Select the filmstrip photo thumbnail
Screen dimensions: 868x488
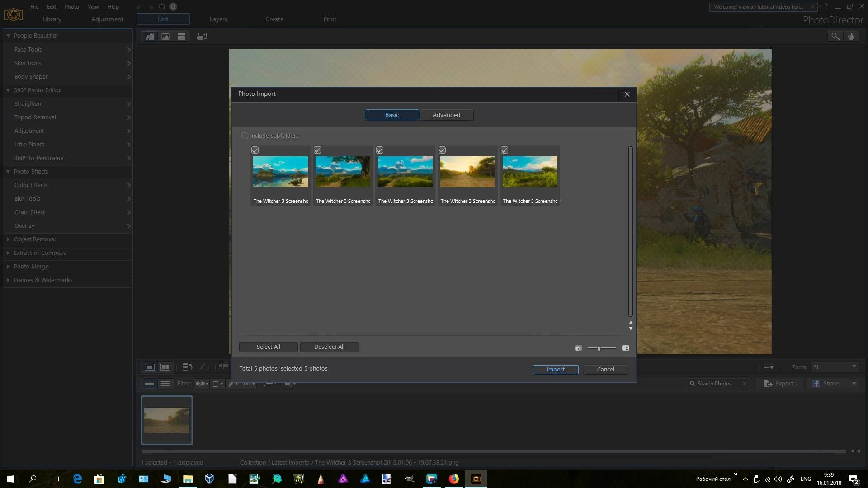click(167, 420)
